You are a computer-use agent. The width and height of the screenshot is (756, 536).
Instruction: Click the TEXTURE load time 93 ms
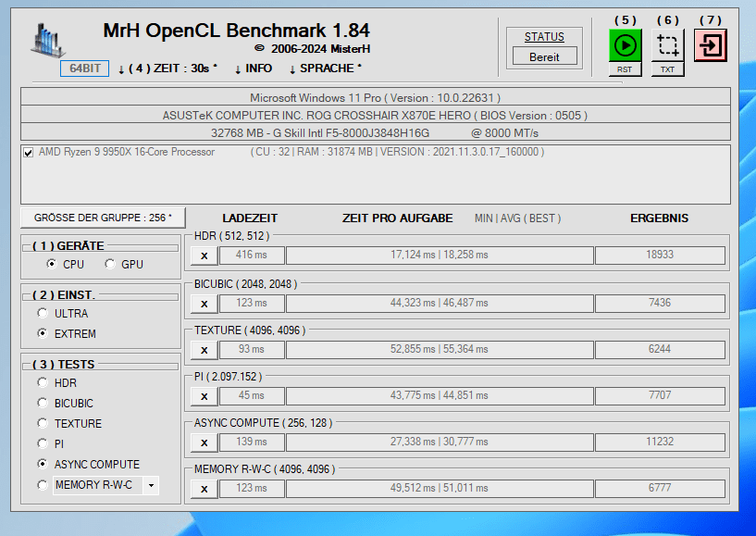tap(252, 349)
